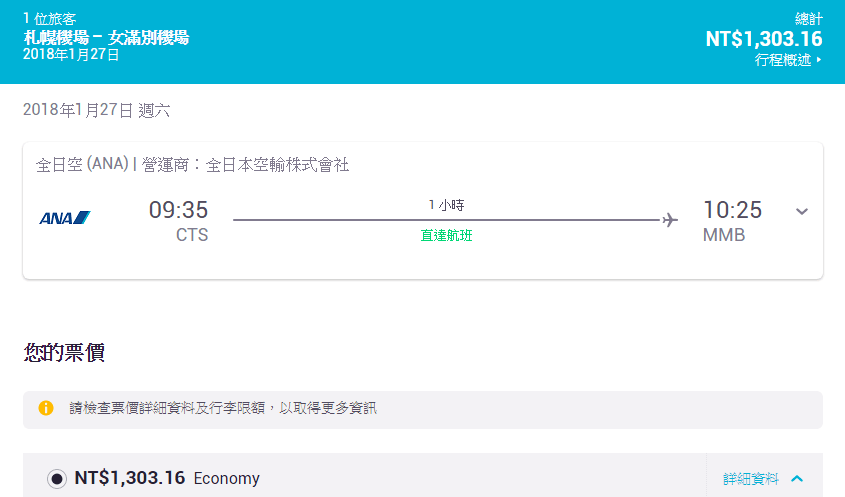
Task: Click the 札幌機場 – 女滿別機場 route title
Action: pos(106,38)
